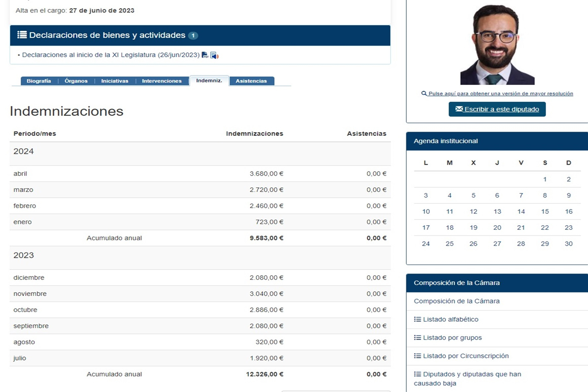Click list icon beside Listado por grupos
588x392 pixels.
tap(417, 338)
